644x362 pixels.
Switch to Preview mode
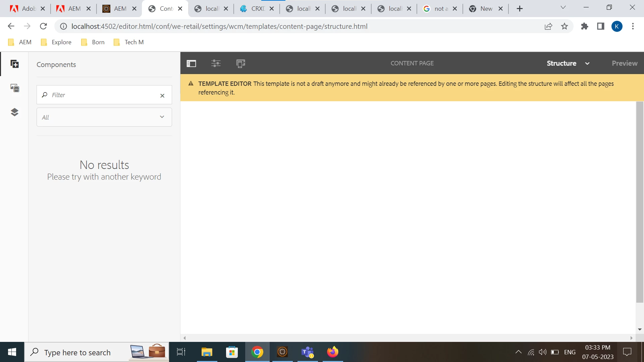[x=624, y=63]
